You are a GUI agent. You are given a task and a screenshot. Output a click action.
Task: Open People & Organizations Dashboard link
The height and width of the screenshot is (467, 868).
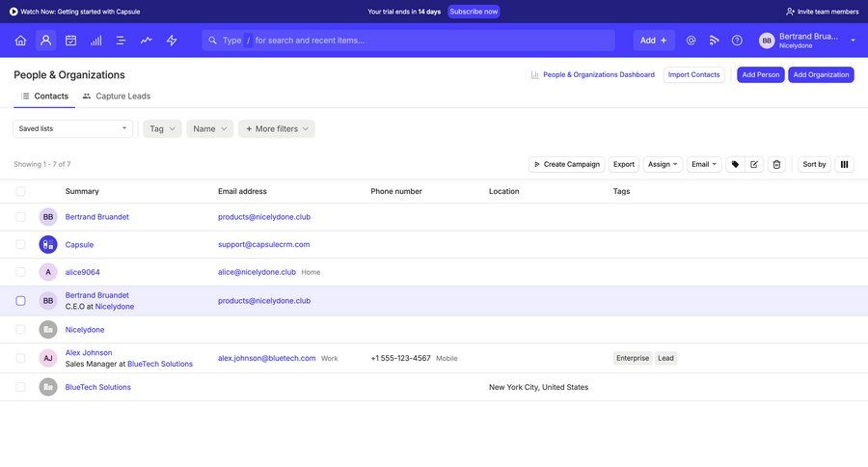click(593, 75)
